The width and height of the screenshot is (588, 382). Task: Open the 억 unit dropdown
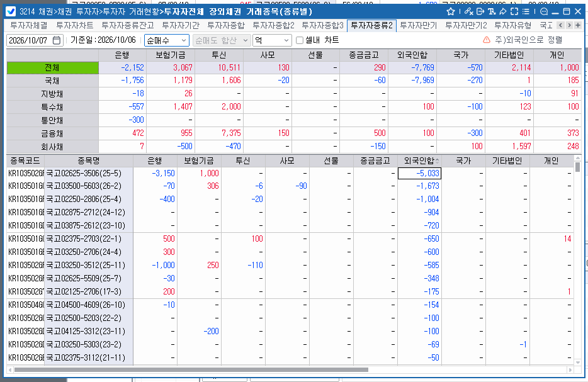pos(272,40)
